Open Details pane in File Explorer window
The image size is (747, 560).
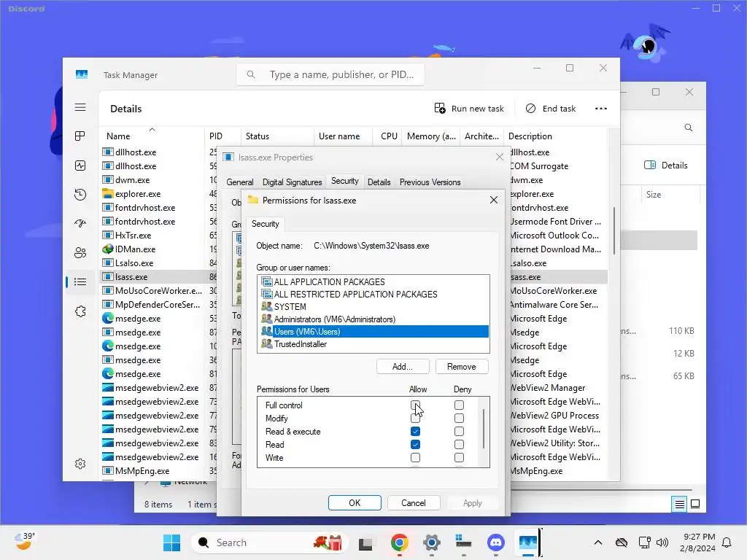[665, 166]
